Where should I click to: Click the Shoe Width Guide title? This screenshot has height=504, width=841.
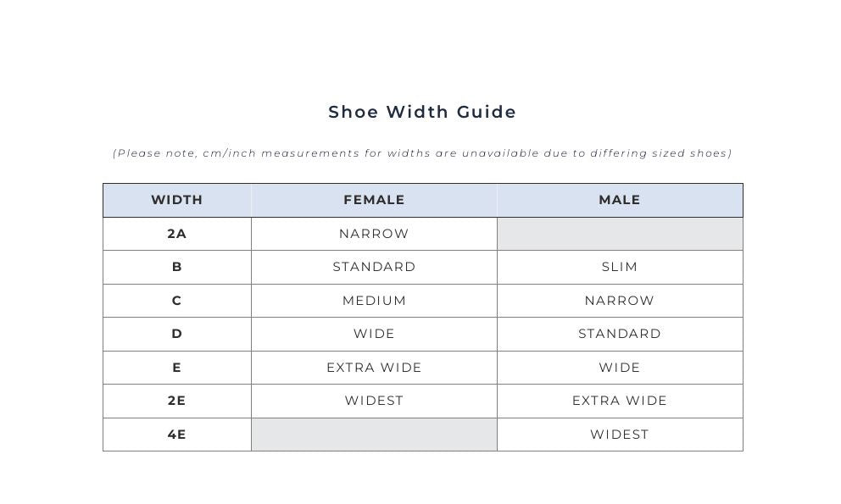click(422, 112)
